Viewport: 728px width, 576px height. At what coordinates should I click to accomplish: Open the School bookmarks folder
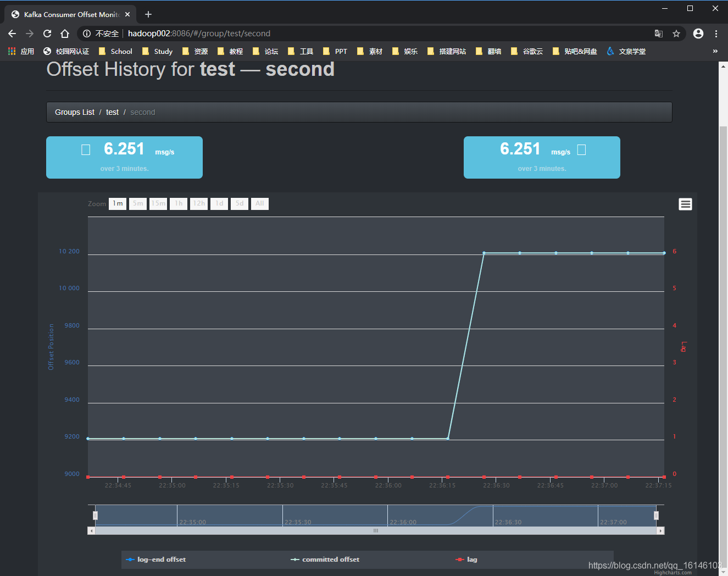coord(115,51)
